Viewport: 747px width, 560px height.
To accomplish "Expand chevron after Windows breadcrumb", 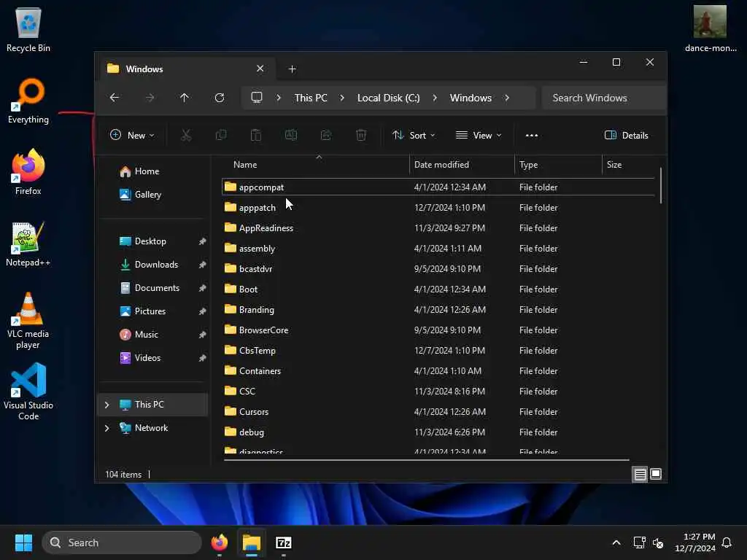I will point(507,98).
